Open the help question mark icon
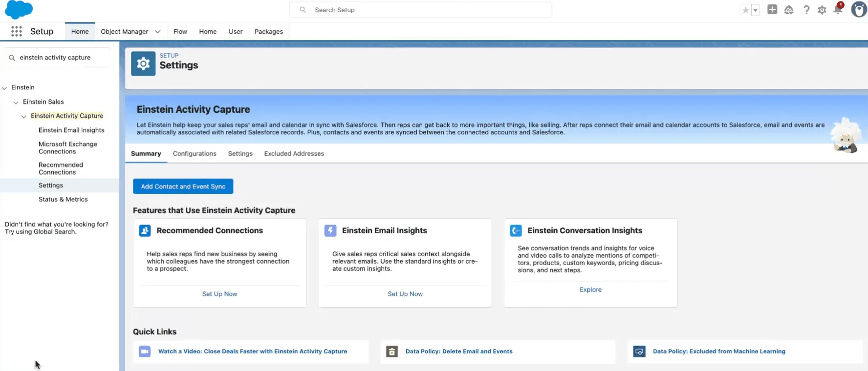The width and height of the screenshot is (868, 371). [806, 10]
